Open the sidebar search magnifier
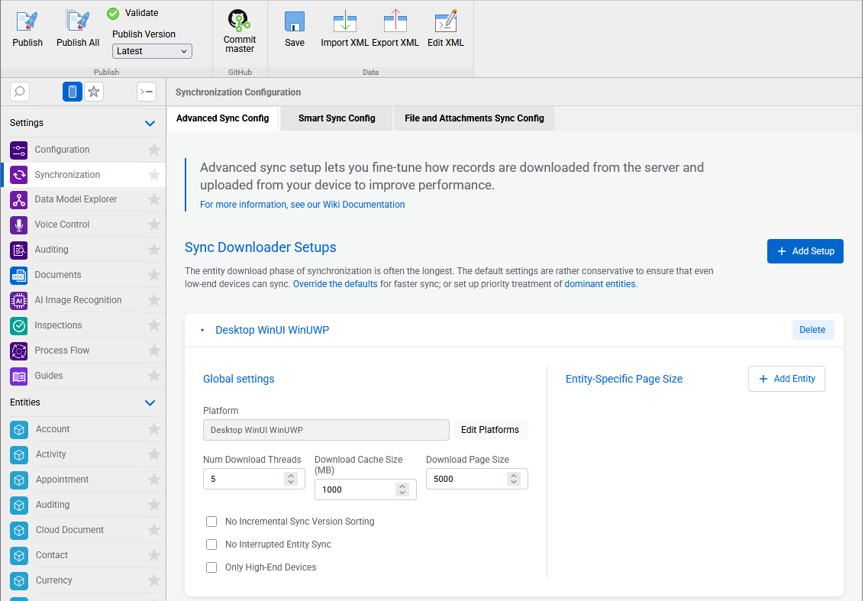Screen dimensions: 868x601 (x=19, y=92)
